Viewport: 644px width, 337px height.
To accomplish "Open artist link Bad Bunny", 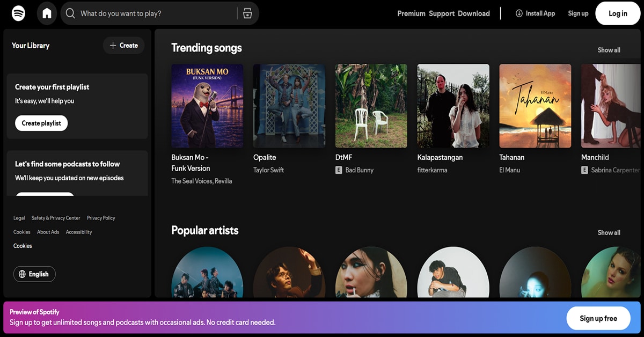I will [x=360, y=170].
